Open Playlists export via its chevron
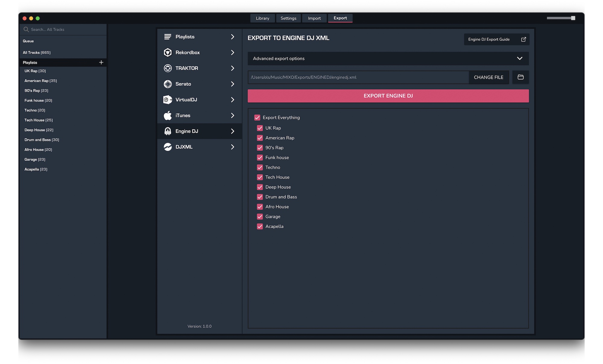 (232, 37)
